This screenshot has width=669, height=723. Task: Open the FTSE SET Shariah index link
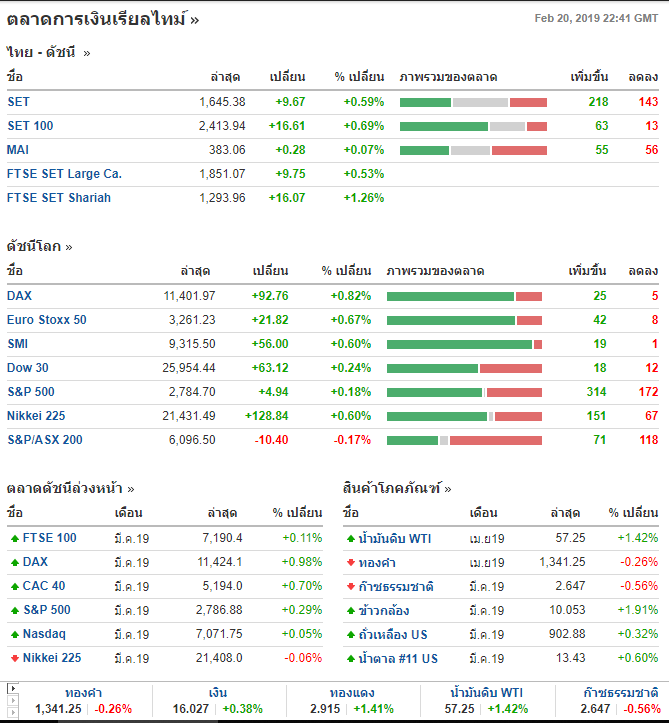tap(59, 197)
